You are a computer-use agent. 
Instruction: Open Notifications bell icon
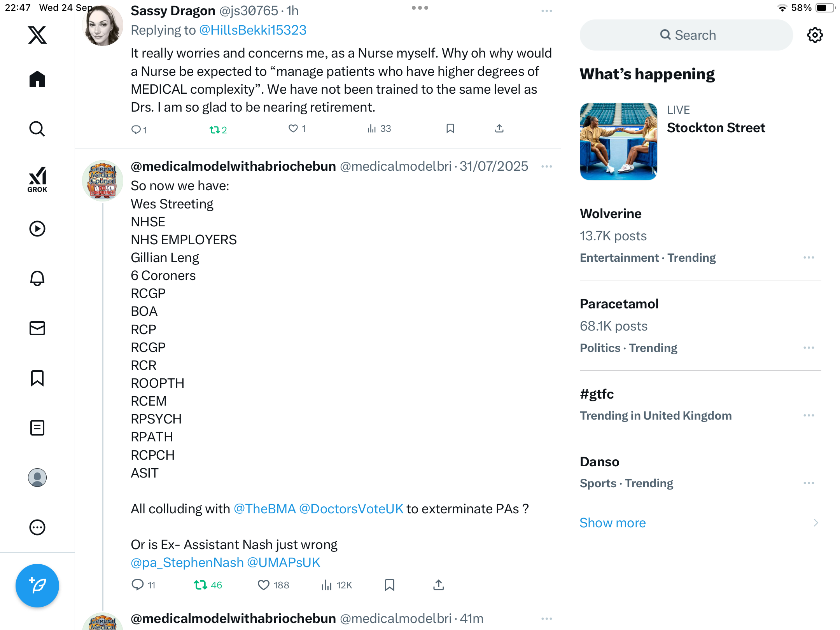(37, 278)
